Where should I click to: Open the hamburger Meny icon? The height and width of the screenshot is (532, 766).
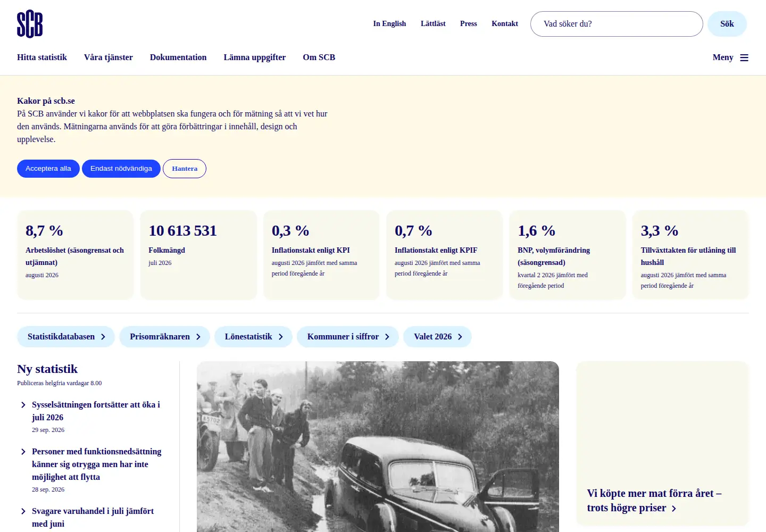click(x=744, y=57)
